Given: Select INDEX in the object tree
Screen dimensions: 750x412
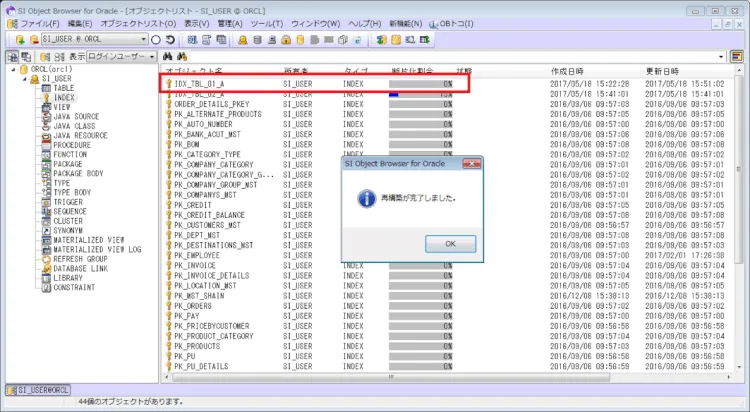Looking at the screenshot, I should pos(64,98).
